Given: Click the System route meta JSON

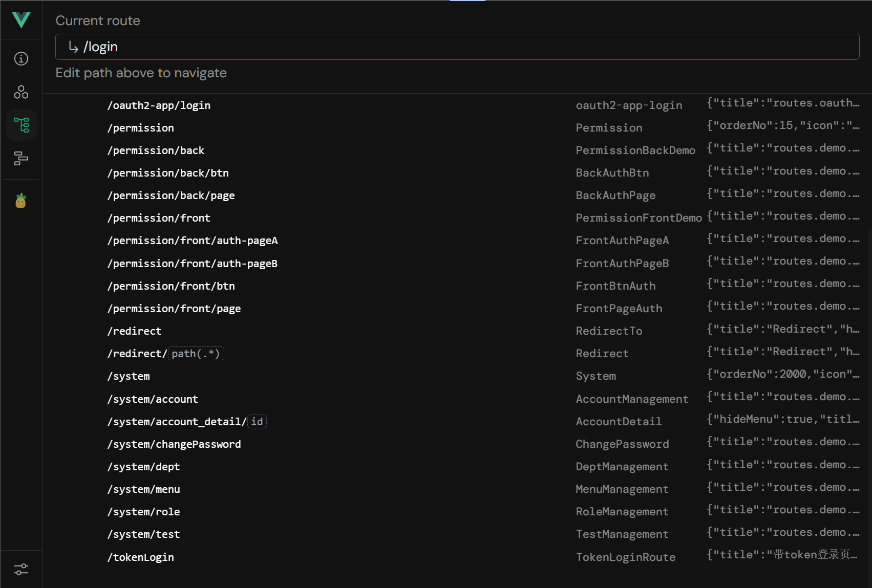Looking at the screenshot, I should 782,374.
